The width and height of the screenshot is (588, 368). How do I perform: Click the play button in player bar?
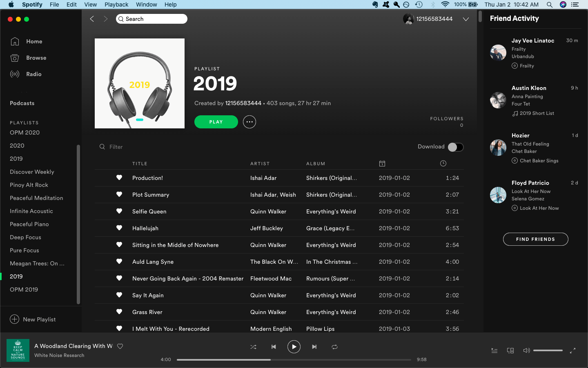294,347
